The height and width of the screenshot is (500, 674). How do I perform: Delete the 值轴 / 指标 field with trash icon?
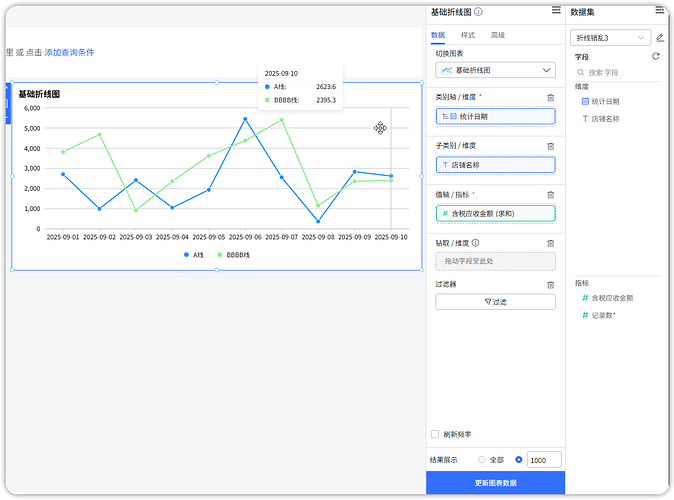click(550, 195)
